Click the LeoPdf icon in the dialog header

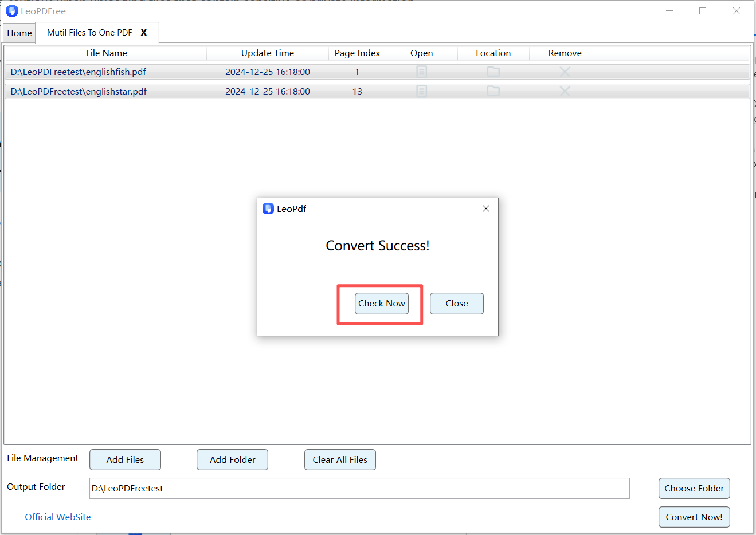(268, 209)
